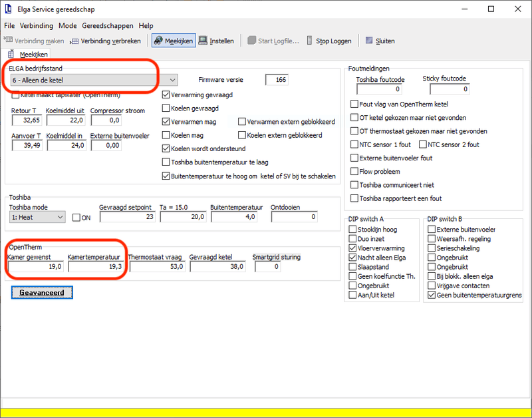
Task: Toggle Externe buitenvoeler fout checkbox
Action: click(354, 158)
